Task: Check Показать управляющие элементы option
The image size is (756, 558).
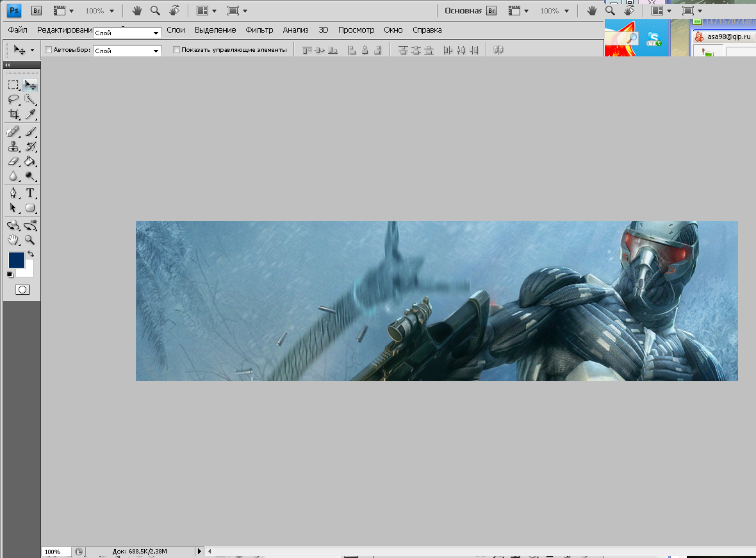Action: click(x=177, y=50)
